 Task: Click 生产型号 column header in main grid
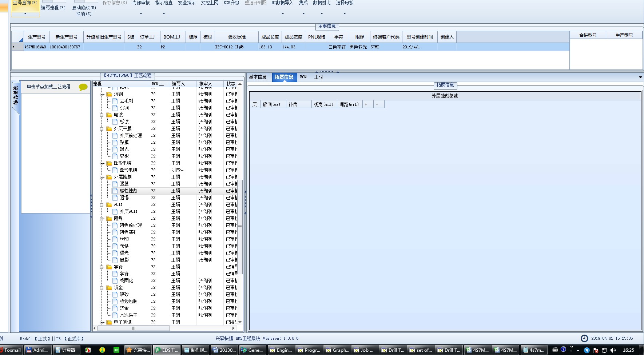(x=36, y=37)
